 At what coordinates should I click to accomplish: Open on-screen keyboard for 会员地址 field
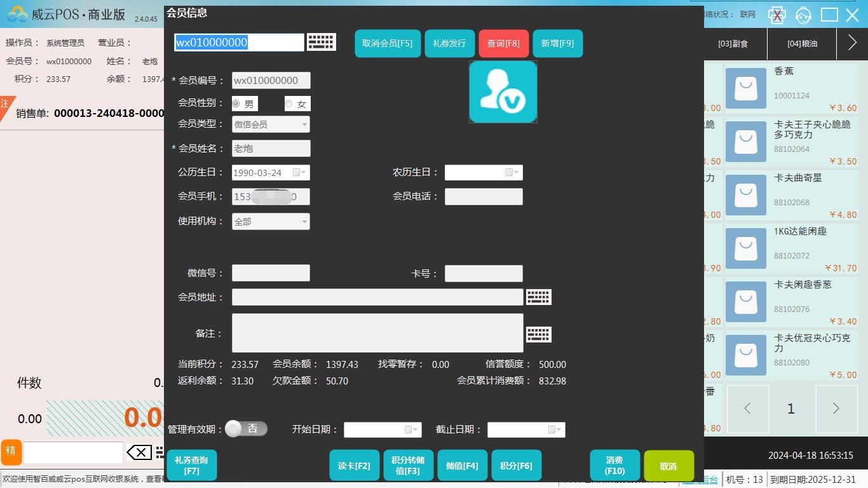tap(538, 297)
